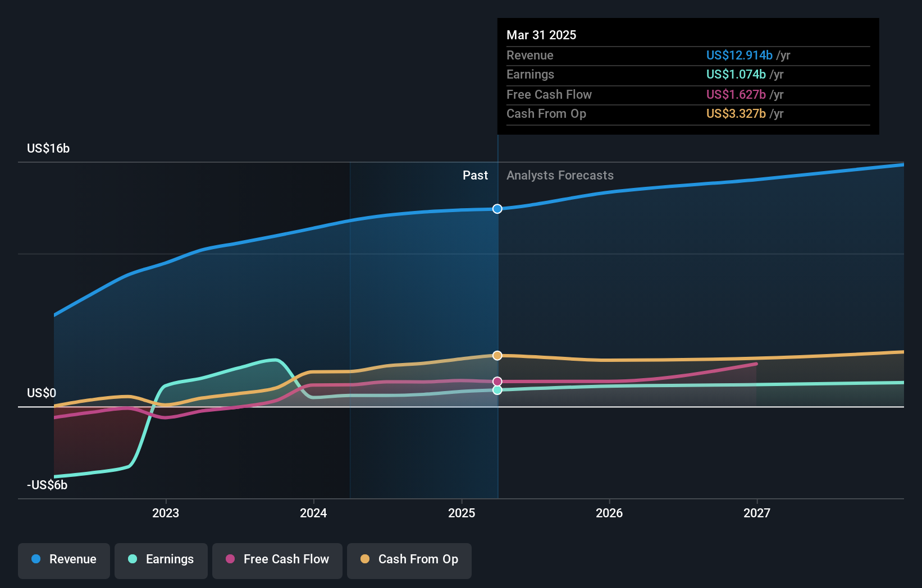Click the 2027 x-axis label

coord(757,513)
